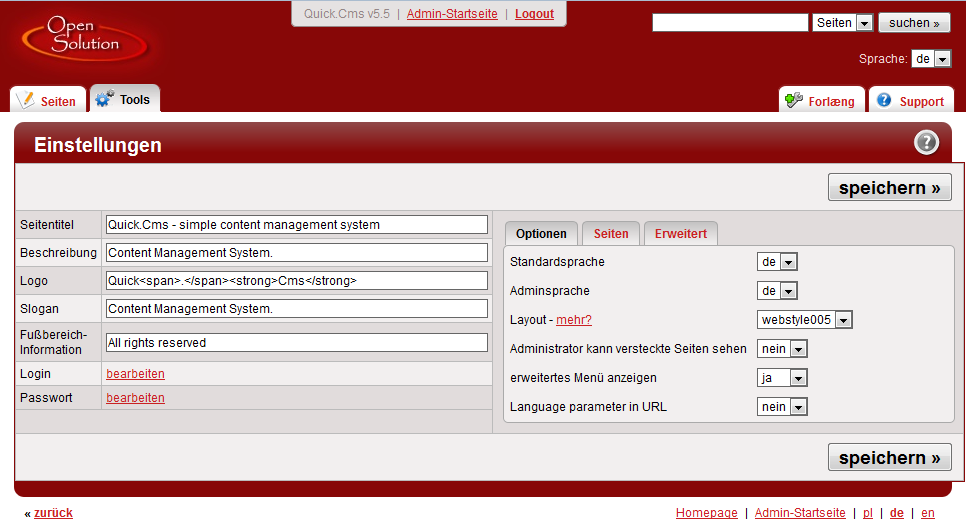Click bearbeiten link for Passwort
This screenshot has height=529, width=966.
click(135, 398)
